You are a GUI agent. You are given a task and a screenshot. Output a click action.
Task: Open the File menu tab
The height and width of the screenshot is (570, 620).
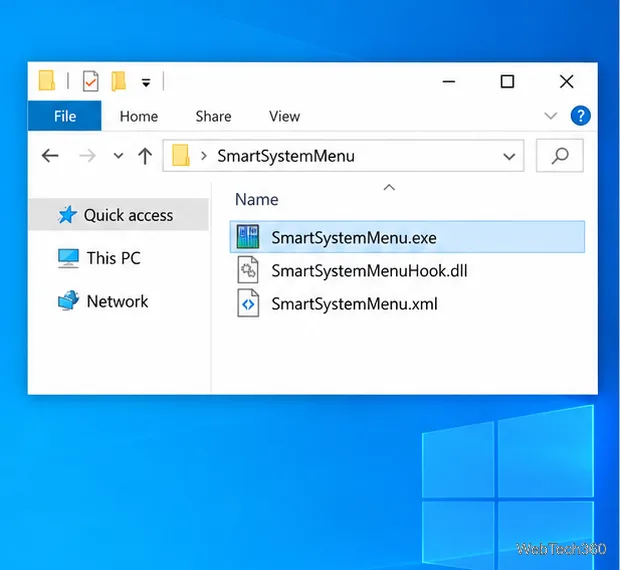(x=64, y=116)
